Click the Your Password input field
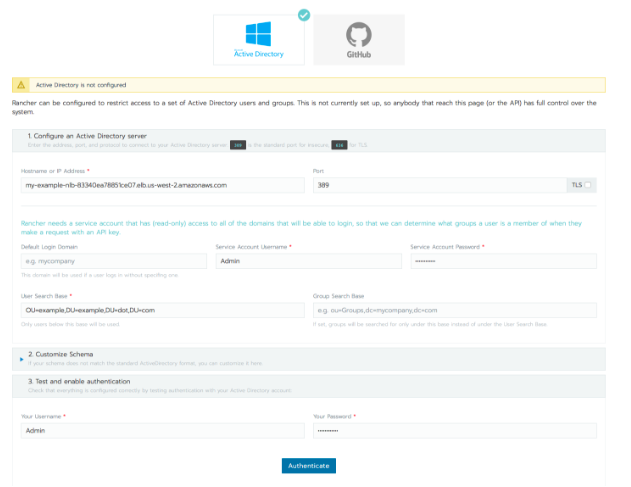 tap(454, 430)
